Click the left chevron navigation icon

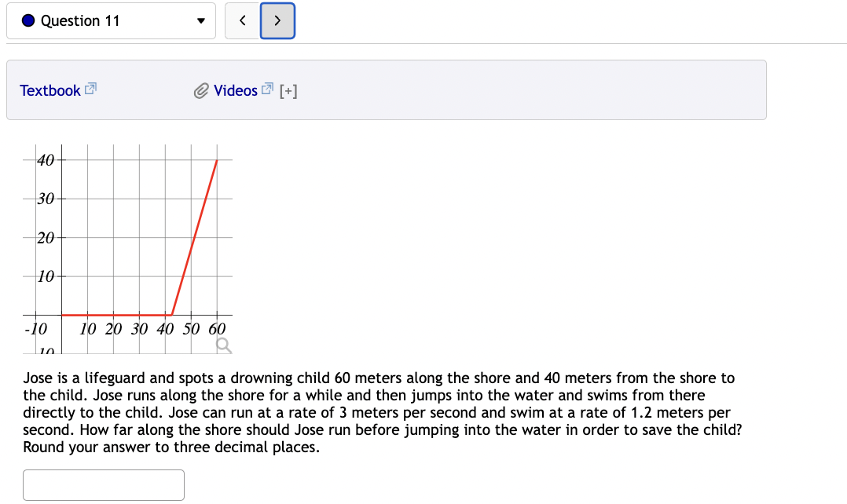242,20
